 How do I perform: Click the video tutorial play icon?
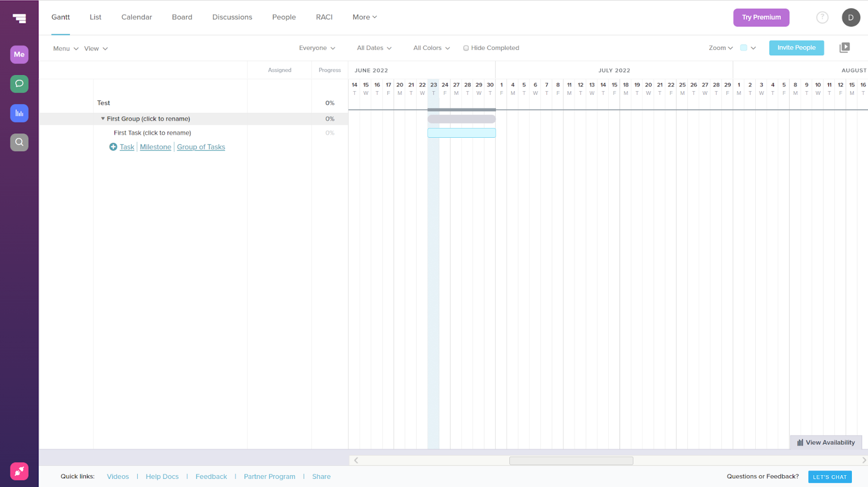845,48
